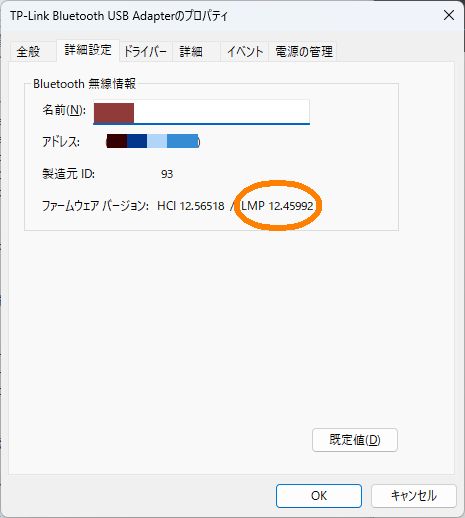
Task: Click the dialog title bar text
Action: click(119, 16)
